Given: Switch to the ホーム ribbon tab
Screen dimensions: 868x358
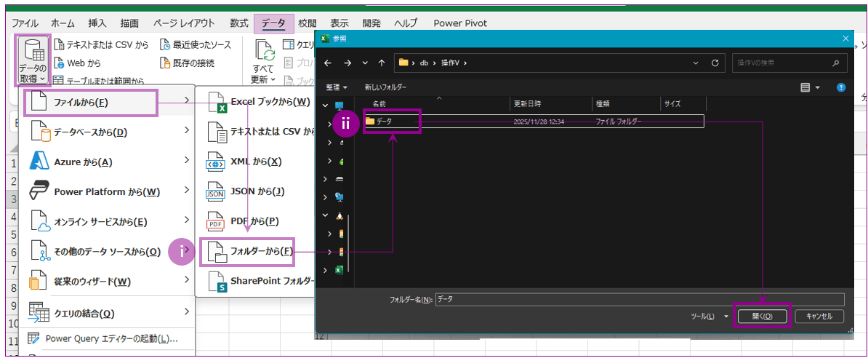Looking at the screenshot, I should (63, 23).
